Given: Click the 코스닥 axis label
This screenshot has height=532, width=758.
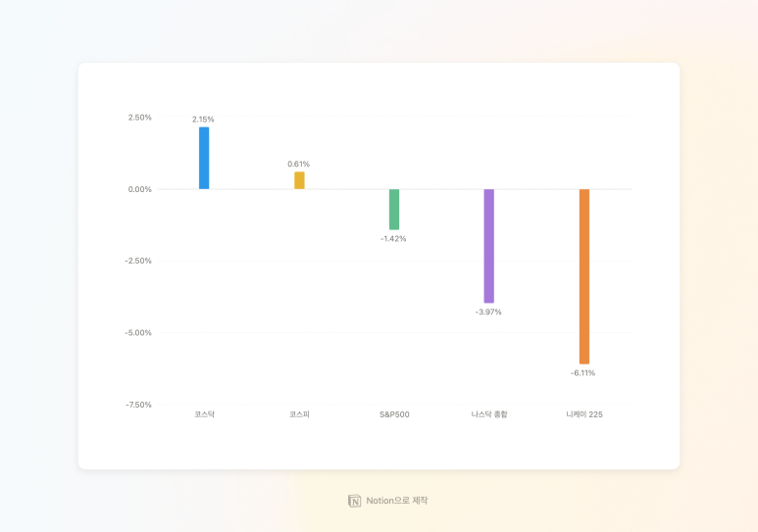Looking at the screenshot, I should point(204,414).
